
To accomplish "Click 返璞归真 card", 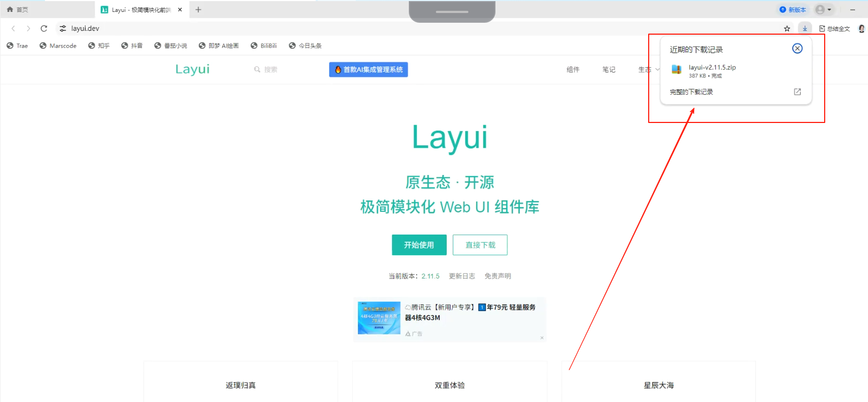I will click(240, 382).
